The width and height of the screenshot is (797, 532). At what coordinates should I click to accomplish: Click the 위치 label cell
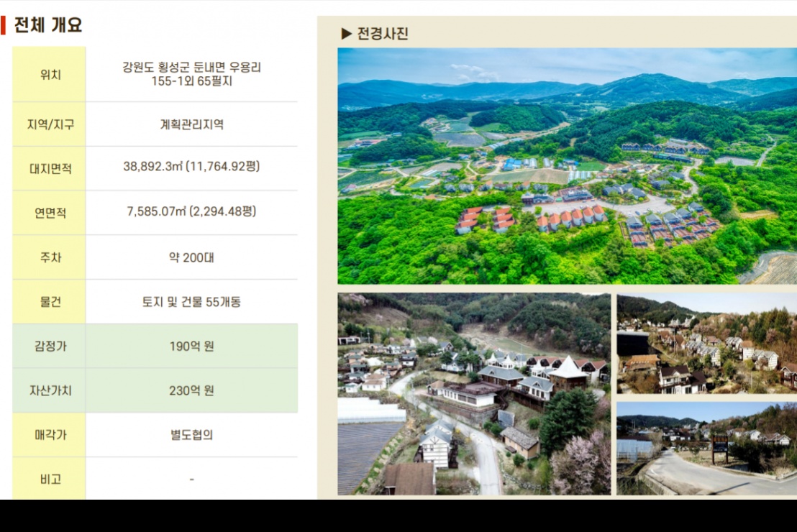point(50,74)
